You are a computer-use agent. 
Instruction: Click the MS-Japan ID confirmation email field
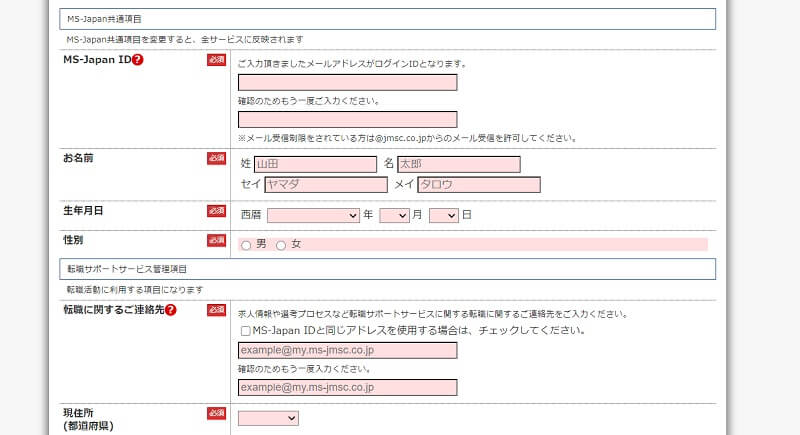coord(347,119)
